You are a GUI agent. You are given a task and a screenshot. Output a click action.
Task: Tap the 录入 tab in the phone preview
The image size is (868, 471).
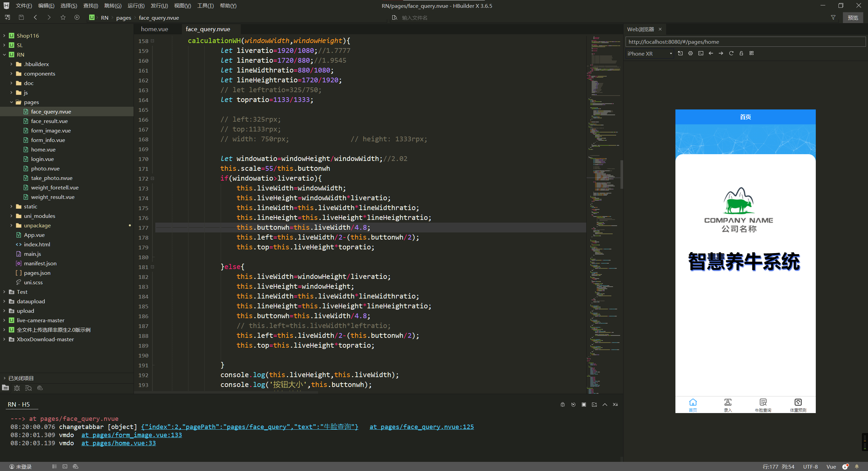point(728,405)
